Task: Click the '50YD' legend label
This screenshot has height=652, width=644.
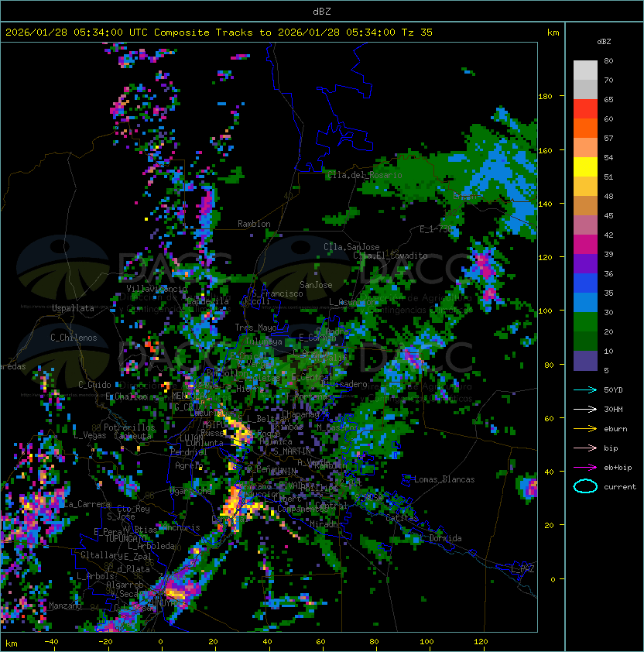Action: (613, 389)
